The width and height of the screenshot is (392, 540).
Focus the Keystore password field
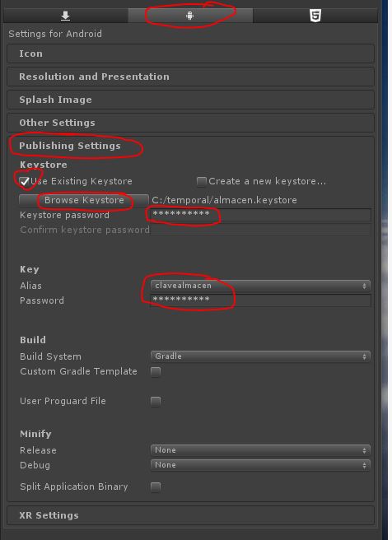click(260, 215)
